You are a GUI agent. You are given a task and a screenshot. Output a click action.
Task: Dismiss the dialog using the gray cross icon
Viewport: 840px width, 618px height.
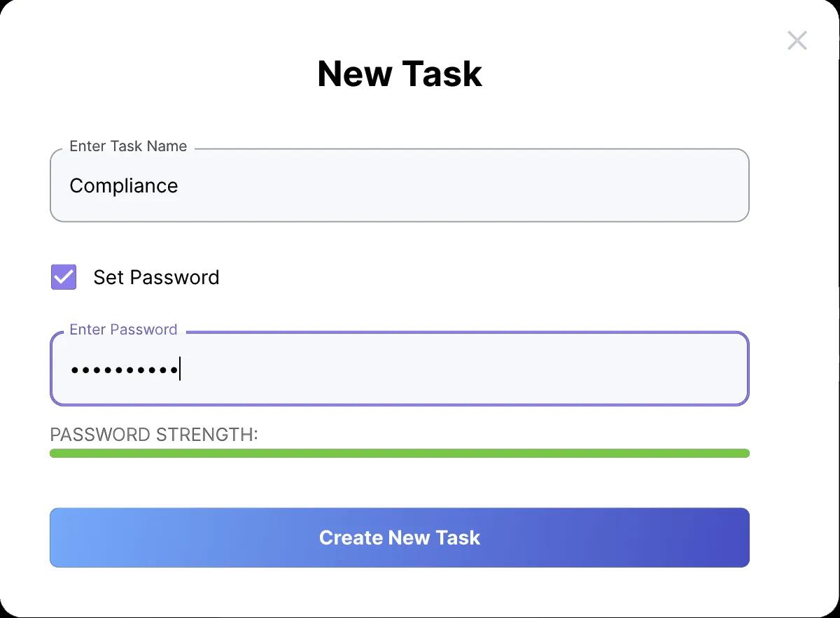click(x=797, y=41)
